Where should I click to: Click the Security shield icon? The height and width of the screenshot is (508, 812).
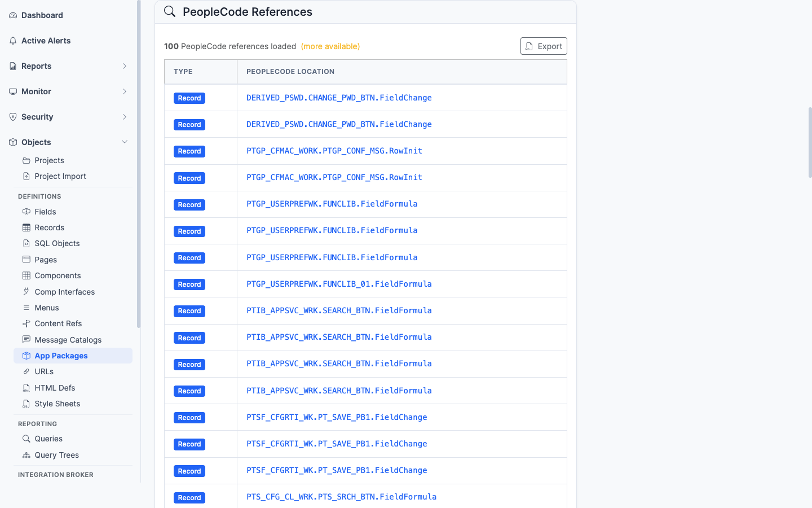(x=13, y=117)
